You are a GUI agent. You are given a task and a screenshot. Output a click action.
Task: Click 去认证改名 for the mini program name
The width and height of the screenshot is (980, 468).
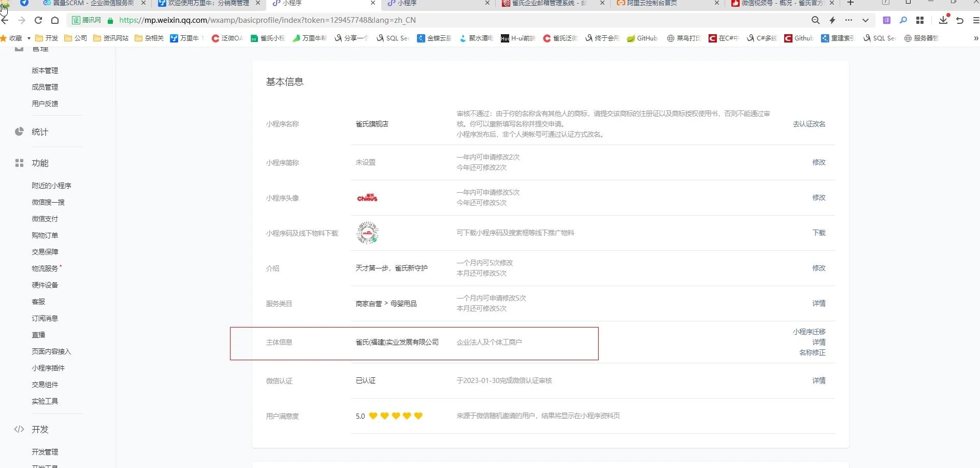809,124
